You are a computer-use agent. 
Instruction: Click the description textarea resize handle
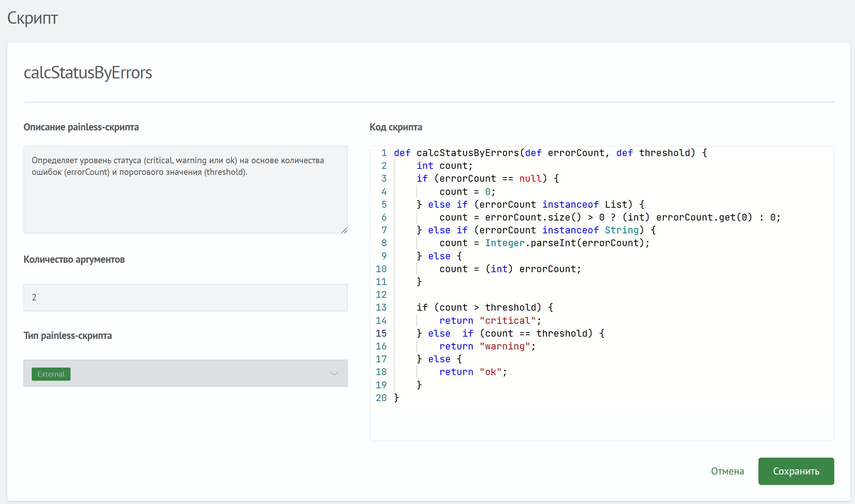pos(344,230)
